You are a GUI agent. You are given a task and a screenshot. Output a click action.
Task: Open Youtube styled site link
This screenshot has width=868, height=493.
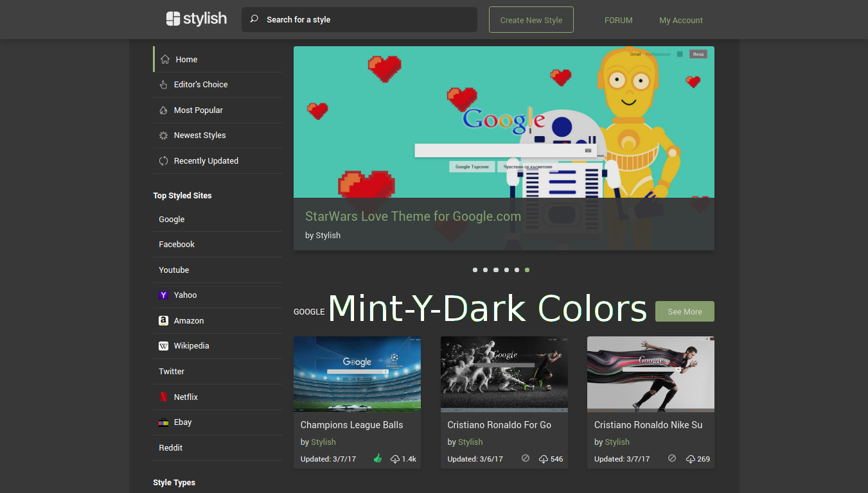click(218, 270)
